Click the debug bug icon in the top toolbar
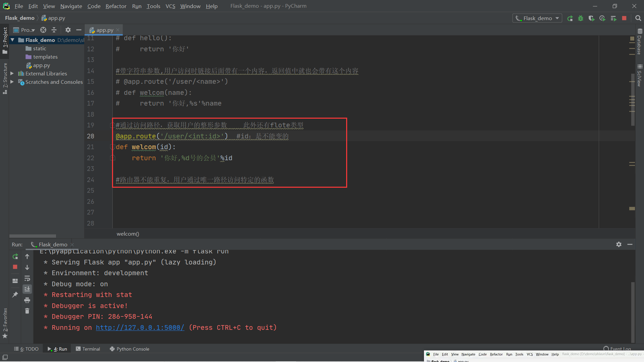This screenshot has height=362, width=644. 581,18
